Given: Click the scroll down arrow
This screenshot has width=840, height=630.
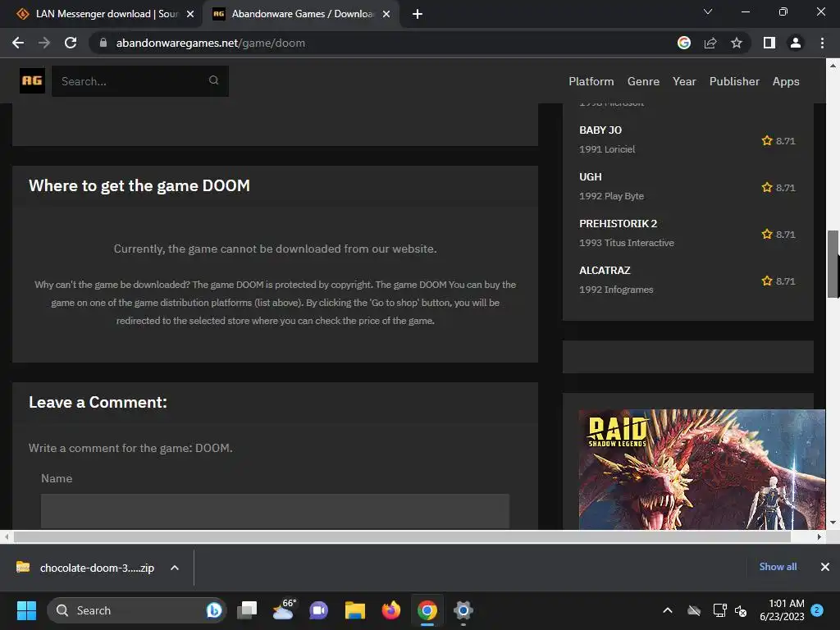Looking at the screenshot, I should (833, 523).
